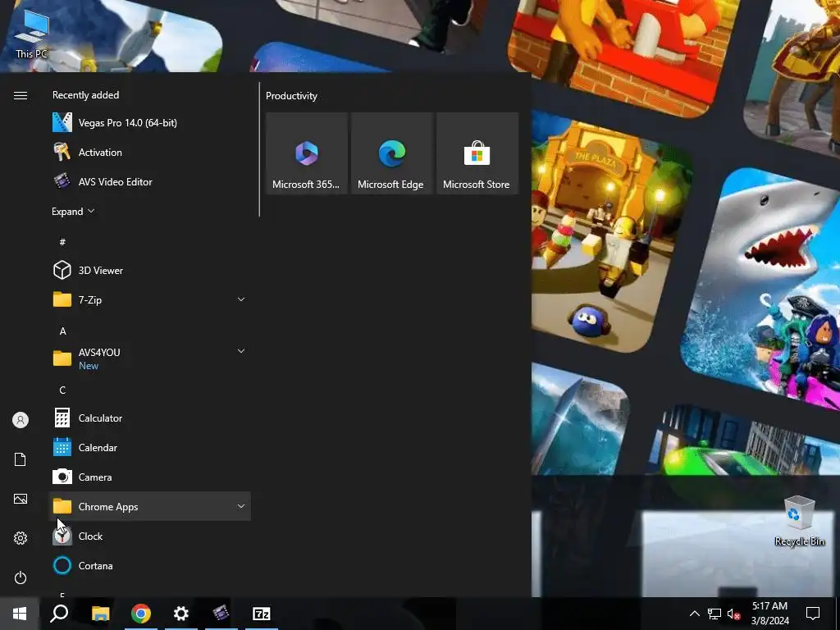Show hidden system tray icons
840x630 pixels.
click(x=694, y=614)
